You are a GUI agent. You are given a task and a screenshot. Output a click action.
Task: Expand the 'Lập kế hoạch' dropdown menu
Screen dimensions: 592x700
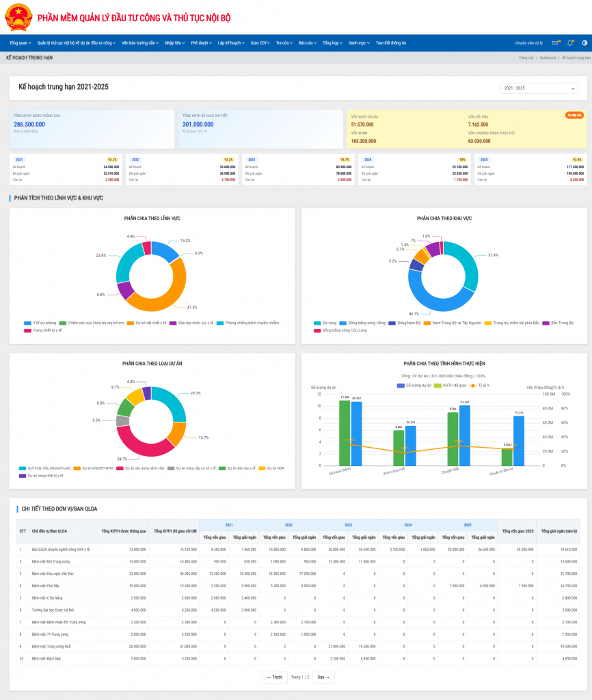point(230,43)
